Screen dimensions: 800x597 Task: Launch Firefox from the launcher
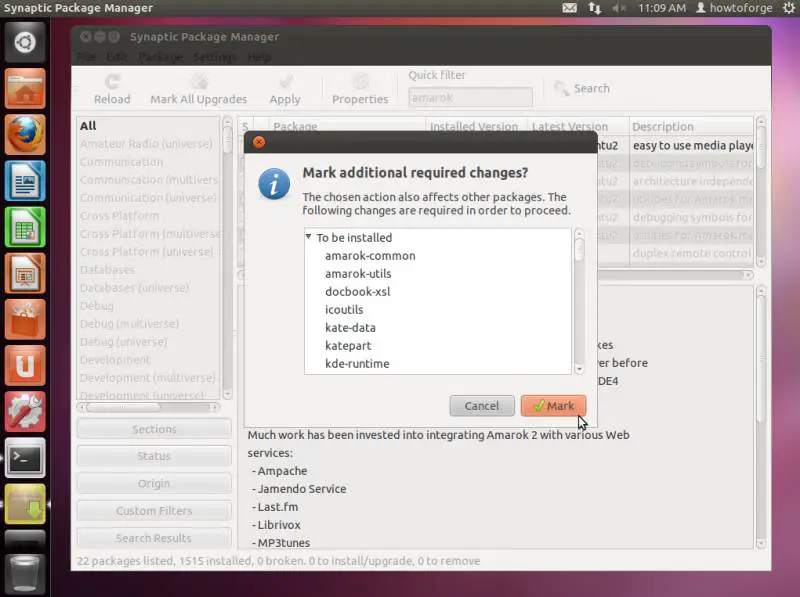[x=25, y=135]
